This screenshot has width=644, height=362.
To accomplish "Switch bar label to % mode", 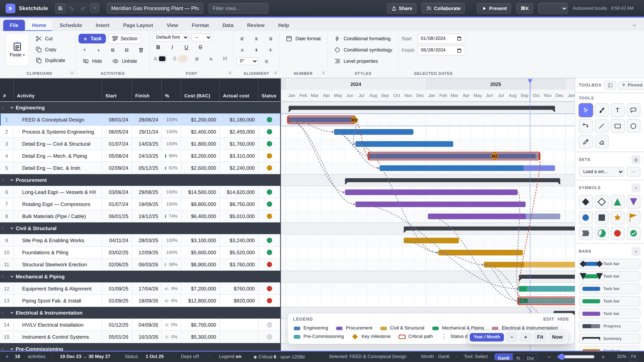I will [x=518, y=358].
